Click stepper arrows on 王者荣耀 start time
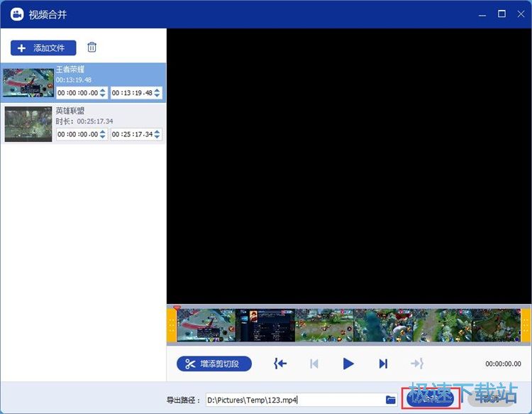This screenshot has height=414, width=532. [x=103, y=93]
